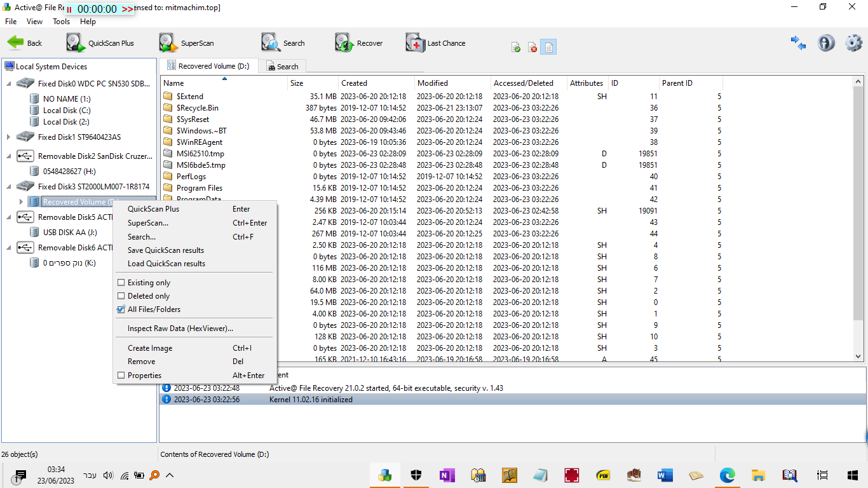Open Microsoft Word from the taskbar

point(665,475)
